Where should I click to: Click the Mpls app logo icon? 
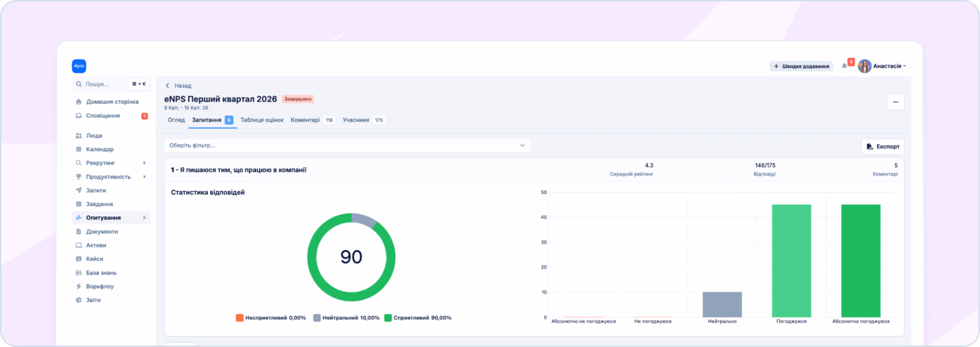pyautogui.click(x=79, y=66)
